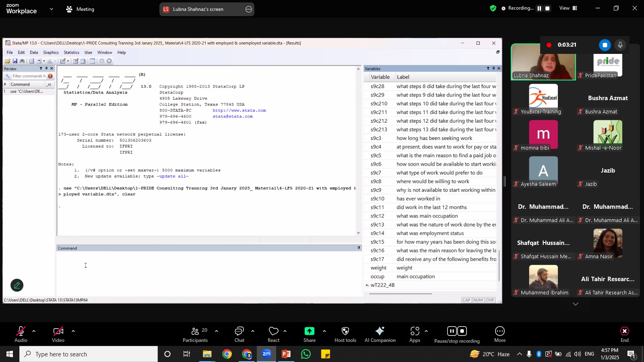Open WhatsApp from the Windows taskbar

click(306, 354)
